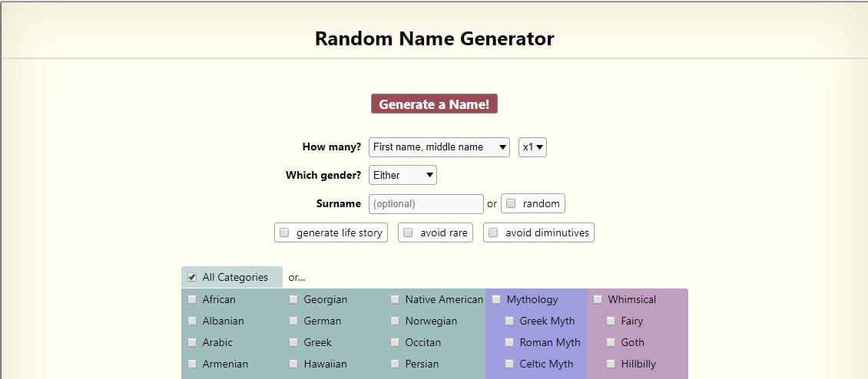Expand the x1 quantity dropdown
Viewport: 868px width, 379px height.
pyautogui.click(x=532, y=147)
